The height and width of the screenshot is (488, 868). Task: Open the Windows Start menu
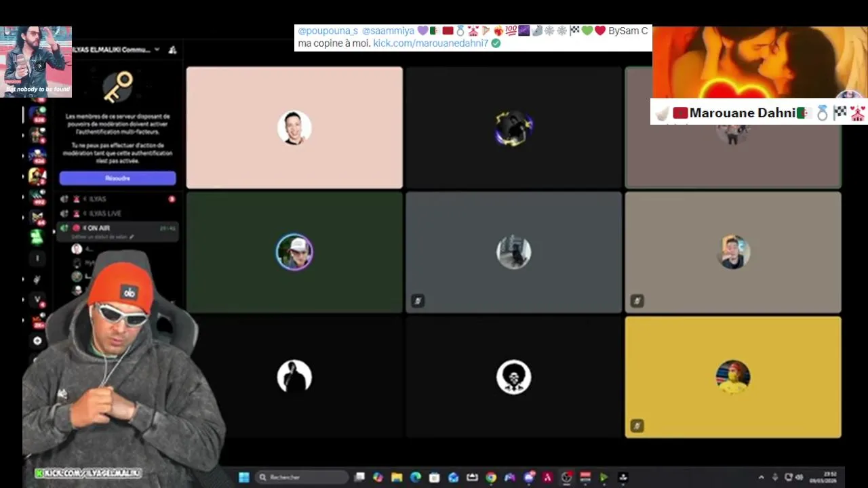click(x=243, y=477)
